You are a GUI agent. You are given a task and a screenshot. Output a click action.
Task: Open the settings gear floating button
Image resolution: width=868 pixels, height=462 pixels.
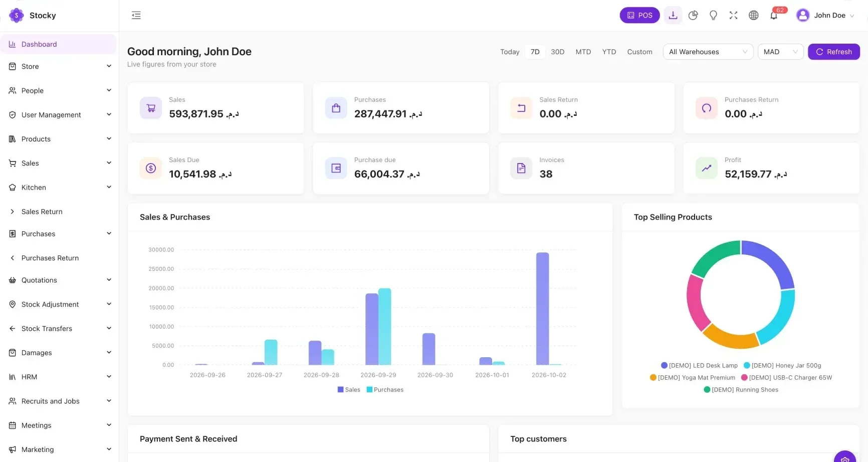(x=845, y=457)
